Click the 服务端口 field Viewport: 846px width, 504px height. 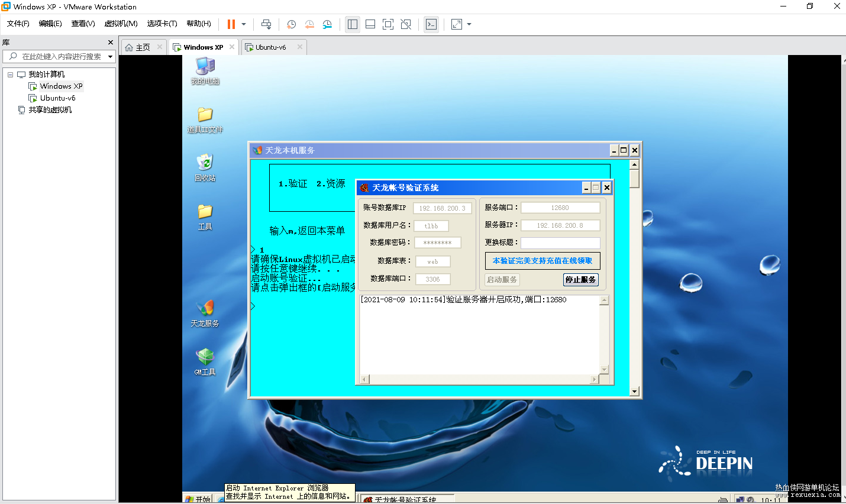(x=560, y=208)
